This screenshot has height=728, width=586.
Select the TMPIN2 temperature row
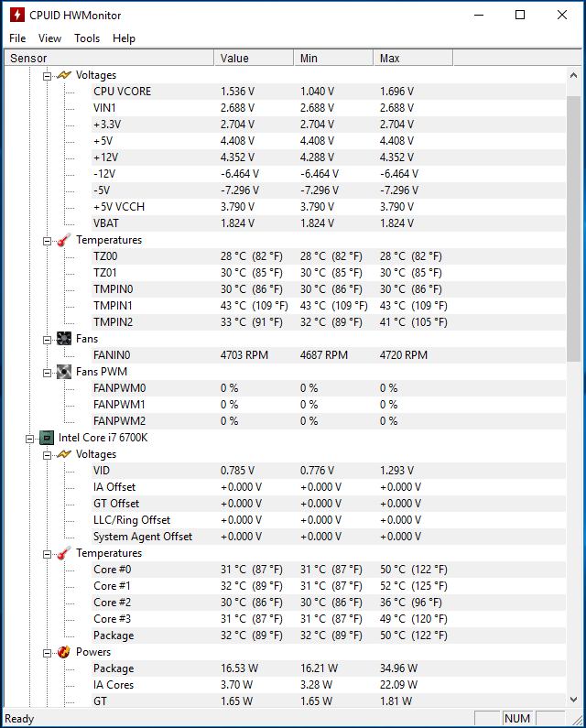(329, 322)
